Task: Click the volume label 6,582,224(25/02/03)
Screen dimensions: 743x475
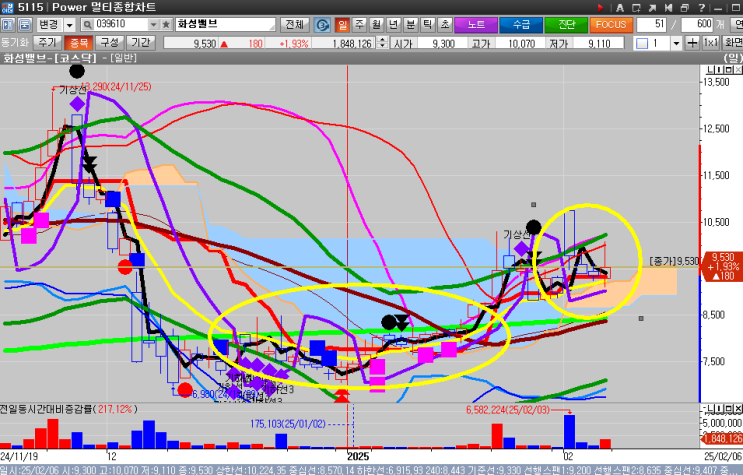Action: (x=508, y=410)
